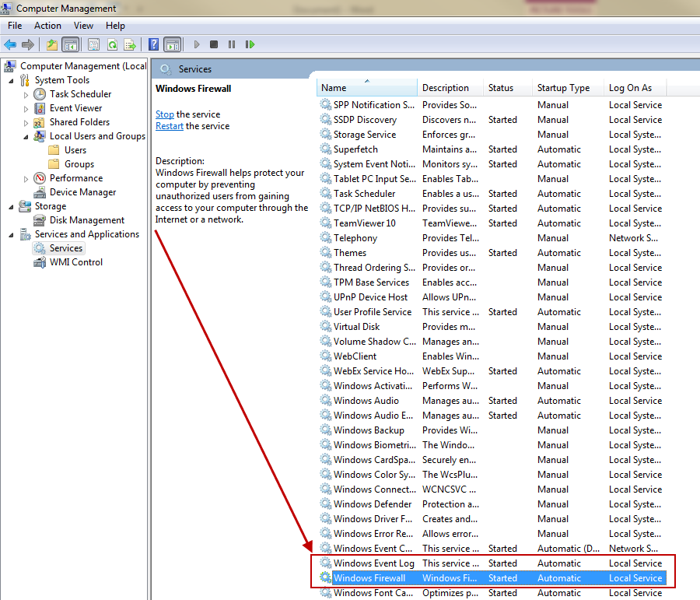Select the Event Viewer icon

coord(39,107)
